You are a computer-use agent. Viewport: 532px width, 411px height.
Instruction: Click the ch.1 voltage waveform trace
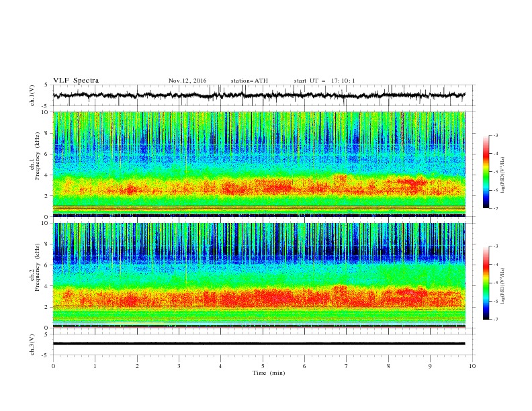tap(259, 95)
